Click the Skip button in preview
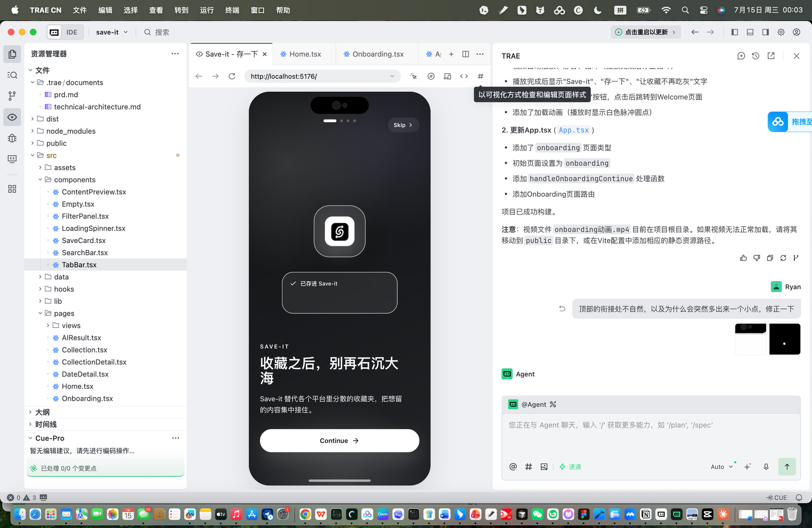The image size is (812, 528). [403, 125]
